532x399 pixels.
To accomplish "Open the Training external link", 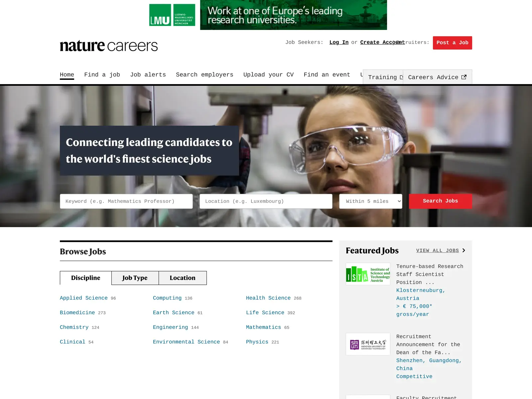I will point(383,77).
